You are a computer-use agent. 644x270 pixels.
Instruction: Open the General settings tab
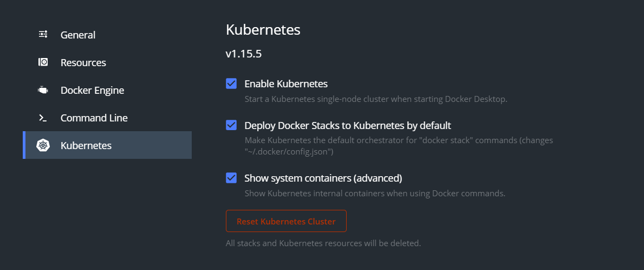tap(107, 35)
